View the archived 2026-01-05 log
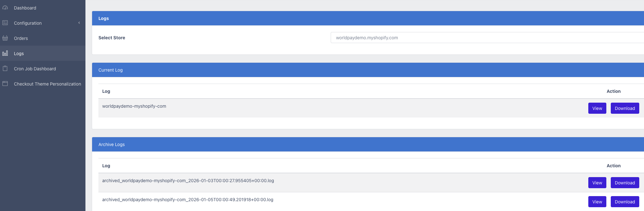The height and width of the screenshot is (211, 644). 597,202
